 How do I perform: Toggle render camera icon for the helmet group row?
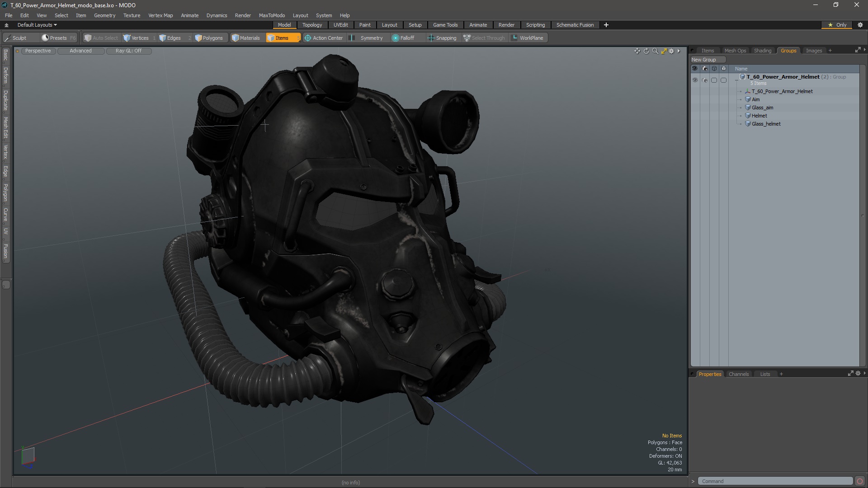[x=704, y=80]
